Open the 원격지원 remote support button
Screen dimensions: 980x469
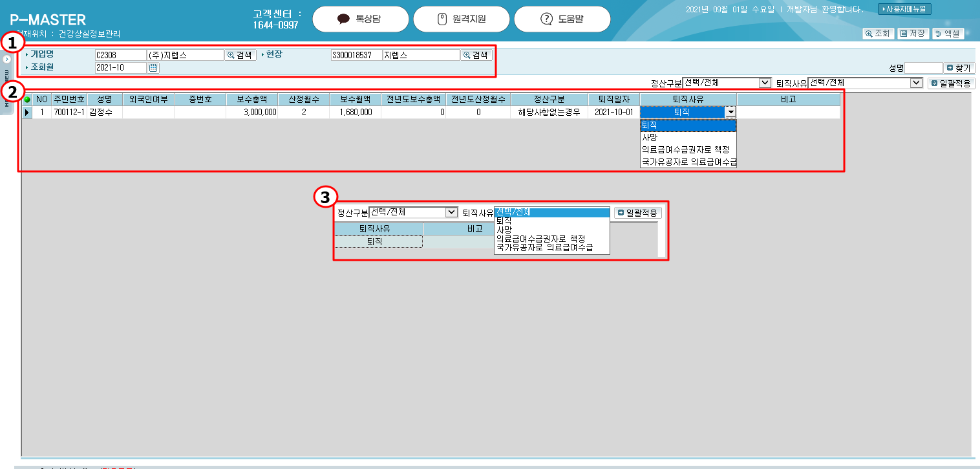tap(461, 19)
